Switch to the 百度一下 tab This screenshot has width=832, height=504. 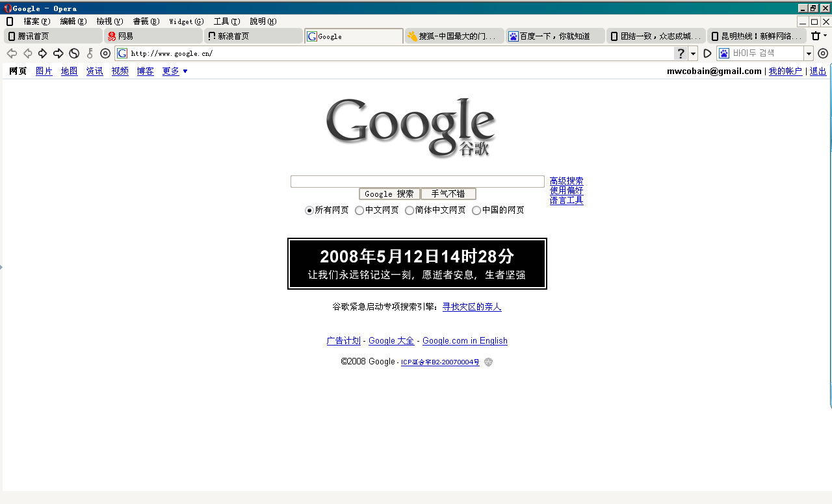click(555, 36)
